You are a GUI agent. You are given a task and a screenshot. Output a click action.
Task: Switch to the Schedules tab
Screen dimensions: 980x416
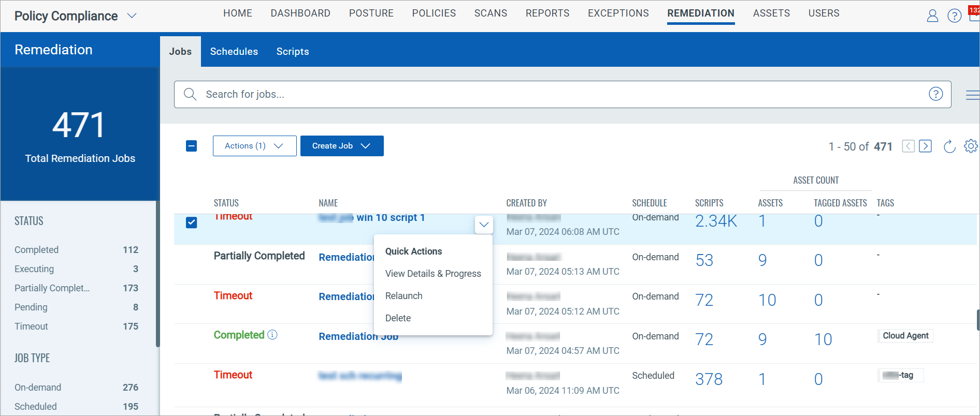[234, 52]
